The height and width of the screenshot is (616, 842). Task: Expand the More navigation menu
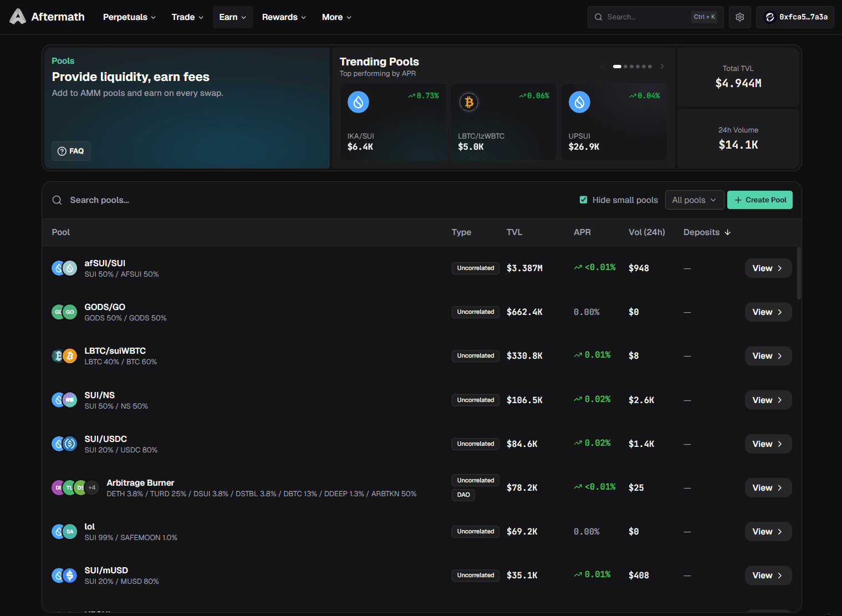[x=336, y=17]
